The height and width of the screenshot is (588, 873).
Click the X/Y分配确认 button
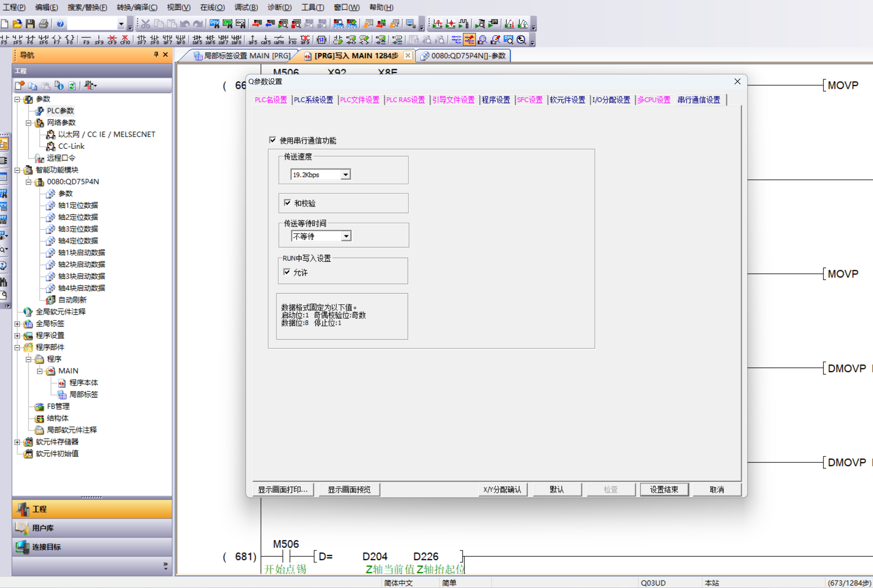point(502,489)
